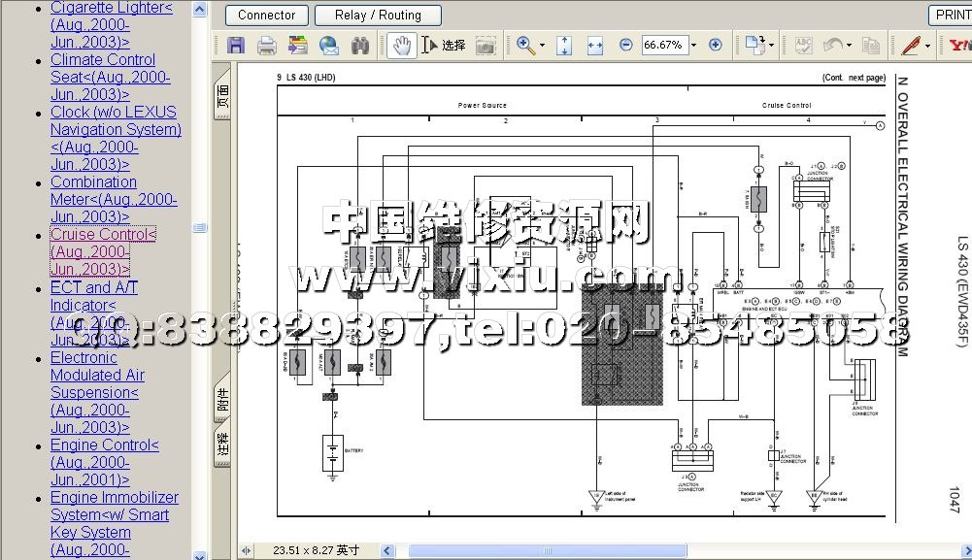
Task: Click the Save a copy floppy icon
Action: click(x=236, y=46)
